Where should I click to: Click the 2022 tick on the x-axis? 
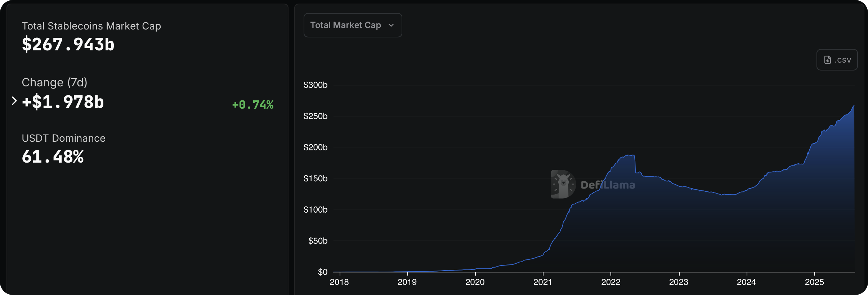click(611, 282)
